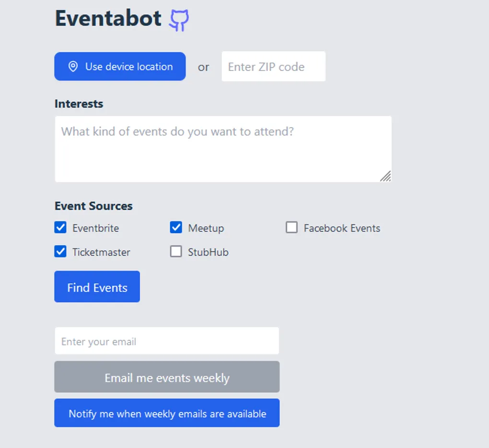Uncheck the Eventbrite checkbox
This screenshot has width=489, height=448.
coord(60,227)
